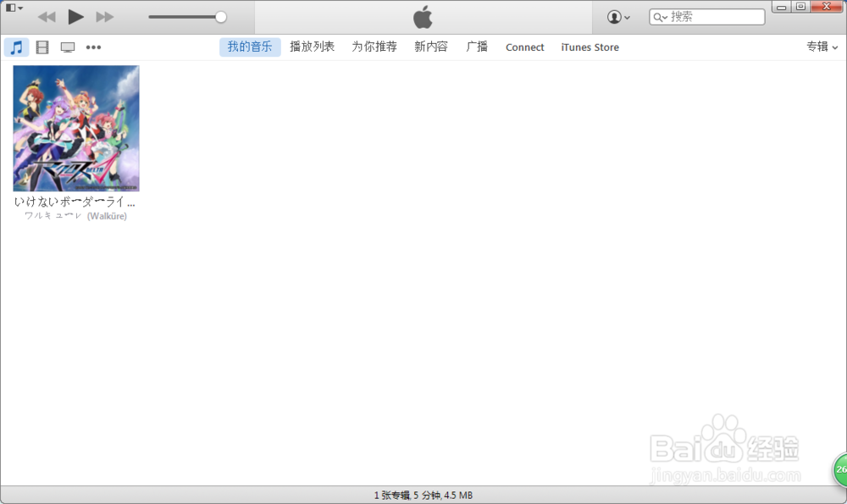847x504 pixels.
Task: Click the Play button to start playback
Action: tap(75, 16)
